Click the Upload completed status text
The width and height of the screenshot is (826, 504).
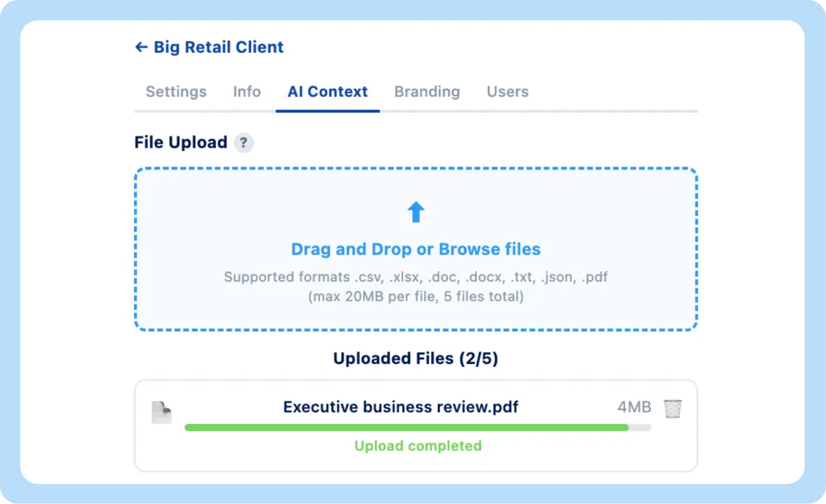click(418, 446)
